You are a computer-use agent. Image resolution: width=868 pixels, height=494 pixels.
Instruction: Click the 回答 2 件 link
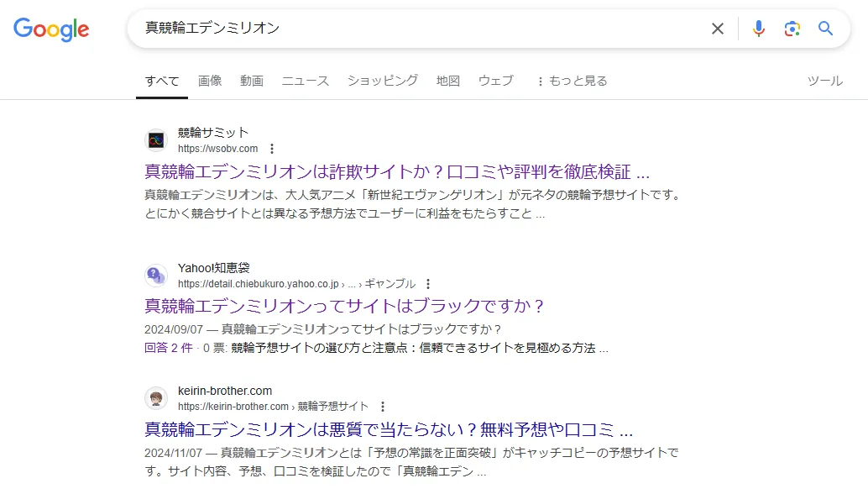tap(168, 348)
